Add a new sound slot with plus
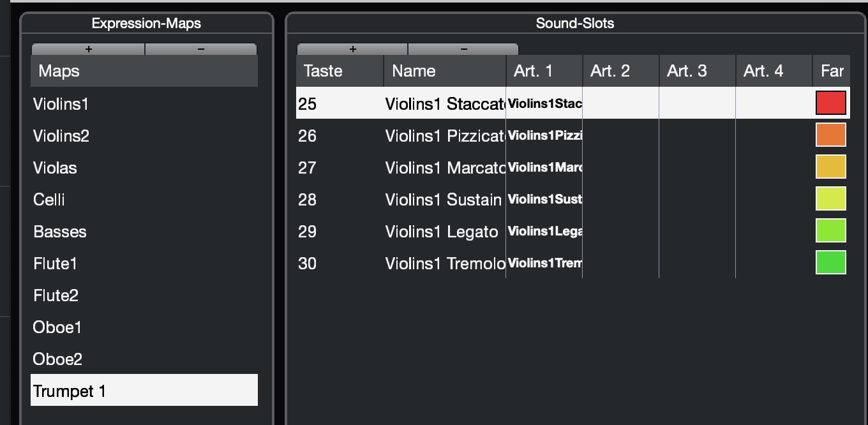868x425 pixels. pos(352,49)
